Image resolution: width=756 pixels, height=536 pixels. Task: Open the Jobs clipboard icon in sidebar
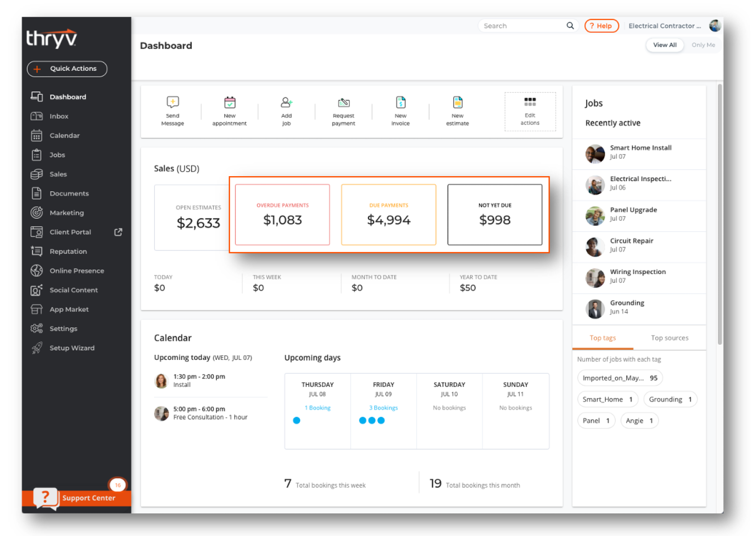(x=37, y=155)
